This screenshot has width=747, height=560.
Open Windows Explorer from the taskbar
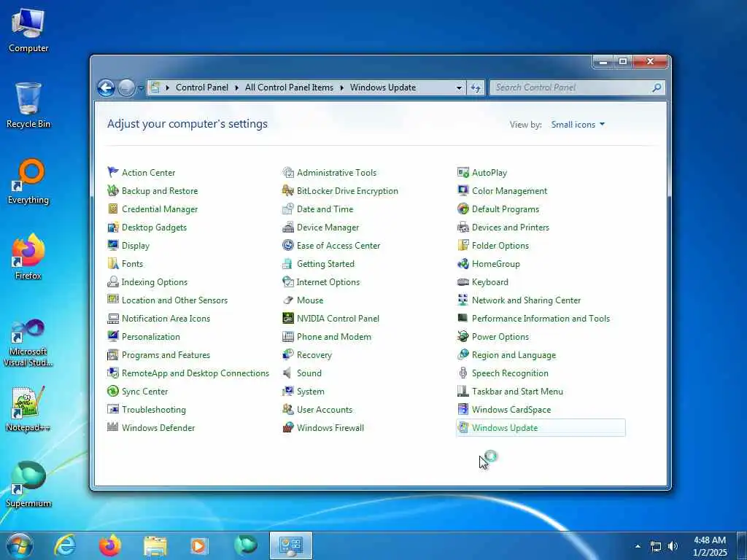[x=155, y=545]
